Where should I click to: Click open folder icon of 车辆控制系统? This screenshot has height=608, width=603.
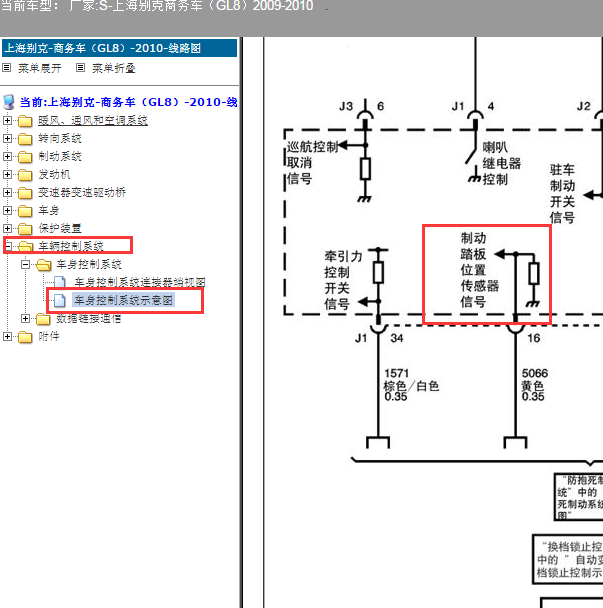[26, 247]
